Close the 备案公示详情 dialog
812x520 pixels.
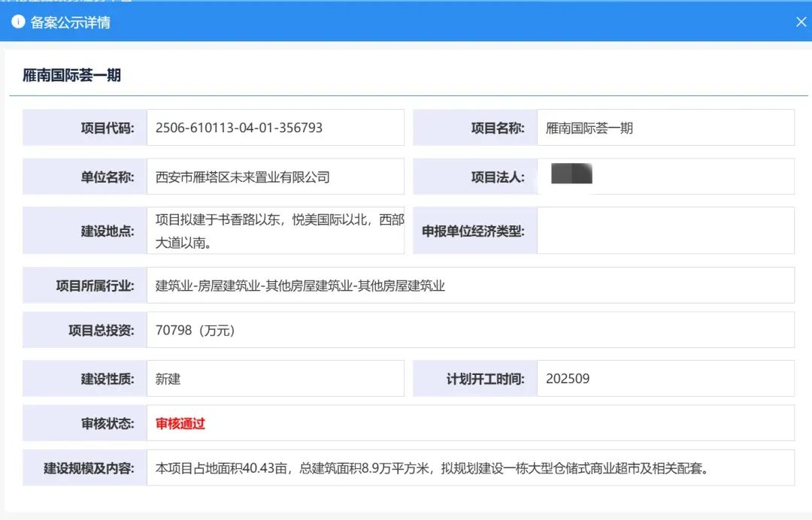coord(801,22)
